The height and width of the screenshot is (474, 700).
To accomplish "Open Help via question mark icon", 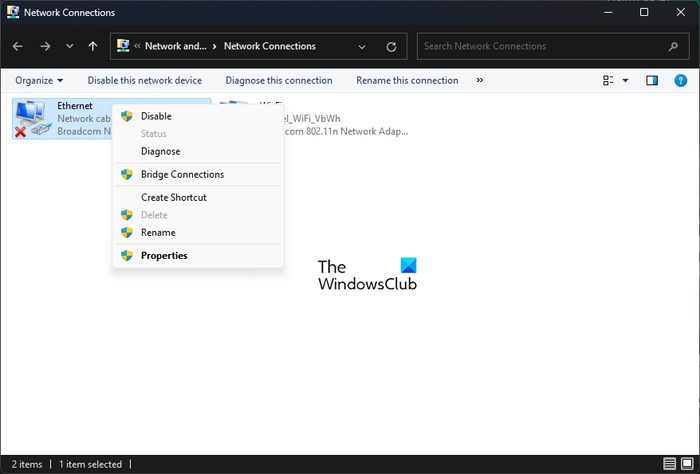I will [x=680, y=80].
